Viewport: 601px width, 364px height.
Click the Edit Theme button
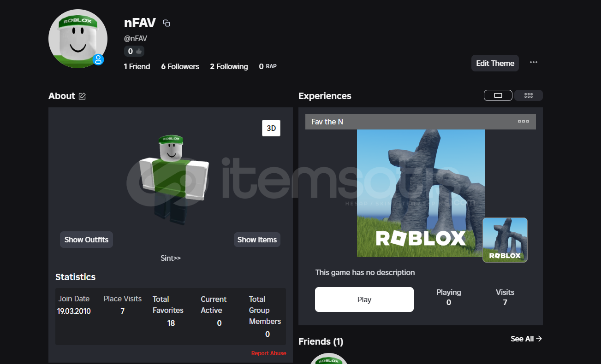click(495, 63)
